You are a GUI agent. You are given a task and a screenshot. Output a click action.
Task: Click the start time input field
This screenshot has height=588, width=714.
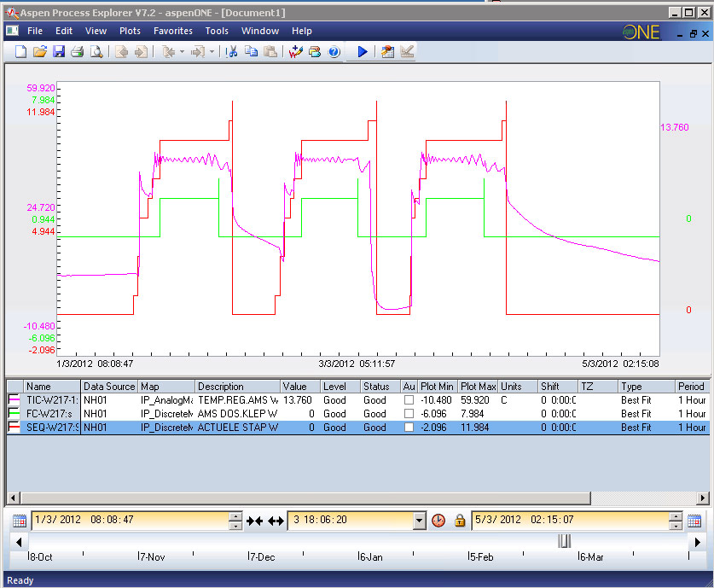(x=130, y=520)
